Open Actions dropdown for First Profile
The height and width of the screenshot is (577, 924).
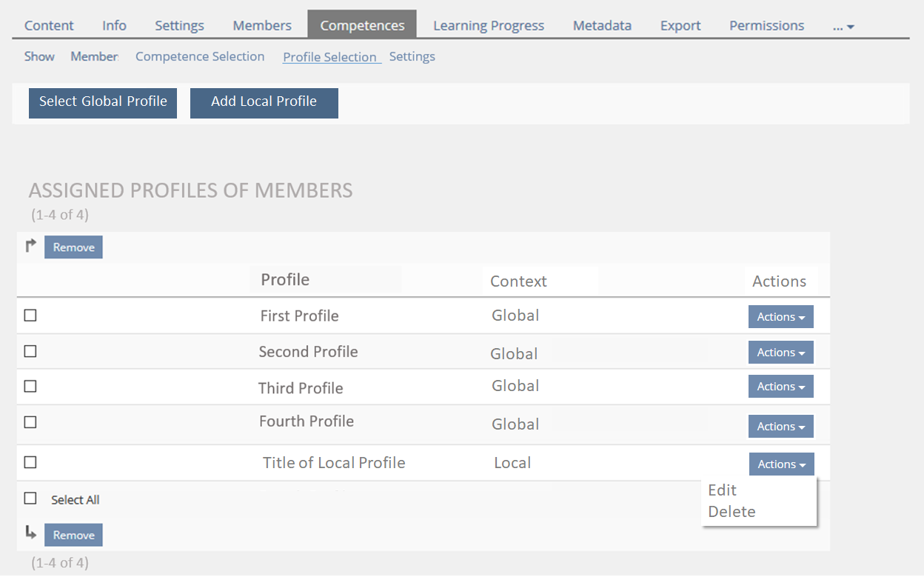click(780, 317)
